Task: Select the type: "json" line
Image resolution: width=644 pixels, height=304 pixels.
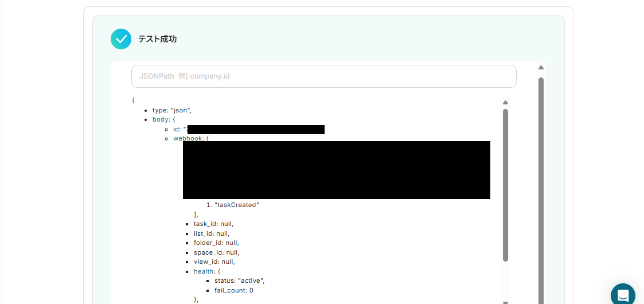Action: [172, 110]
